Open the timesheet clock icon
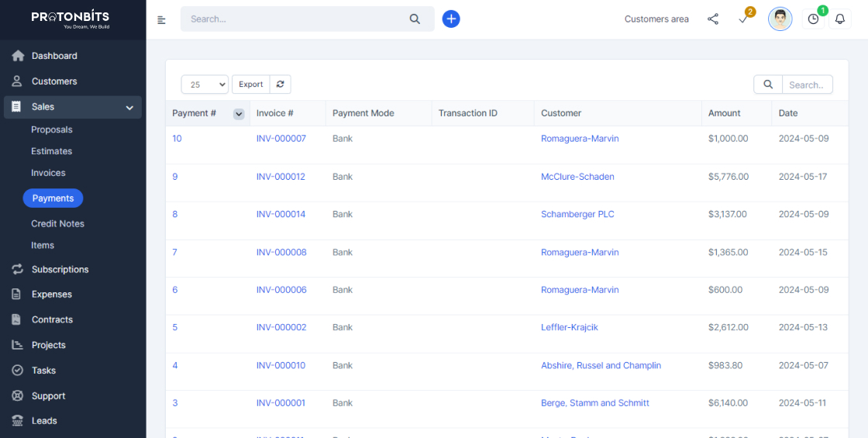Screen dimensions: 868x438 (813, 19)
